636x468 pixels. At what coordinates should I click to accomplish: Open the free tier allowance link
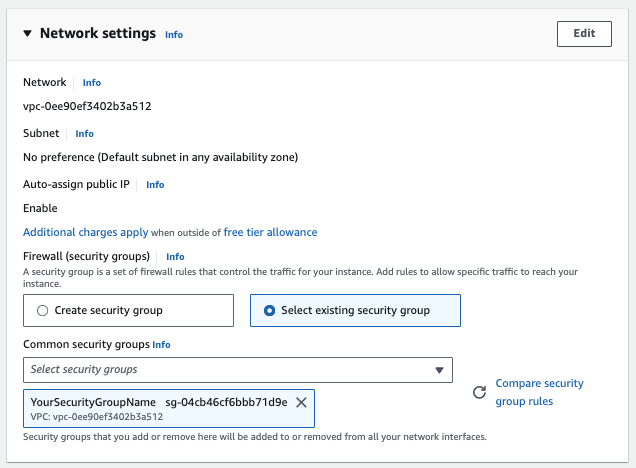pos(270,232)
